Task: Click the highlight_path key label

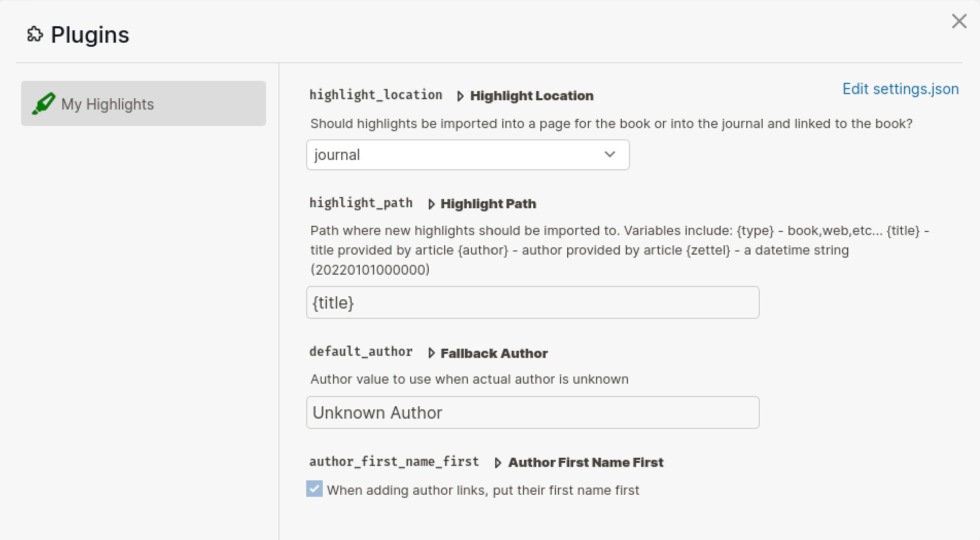Action: point(361,203)
